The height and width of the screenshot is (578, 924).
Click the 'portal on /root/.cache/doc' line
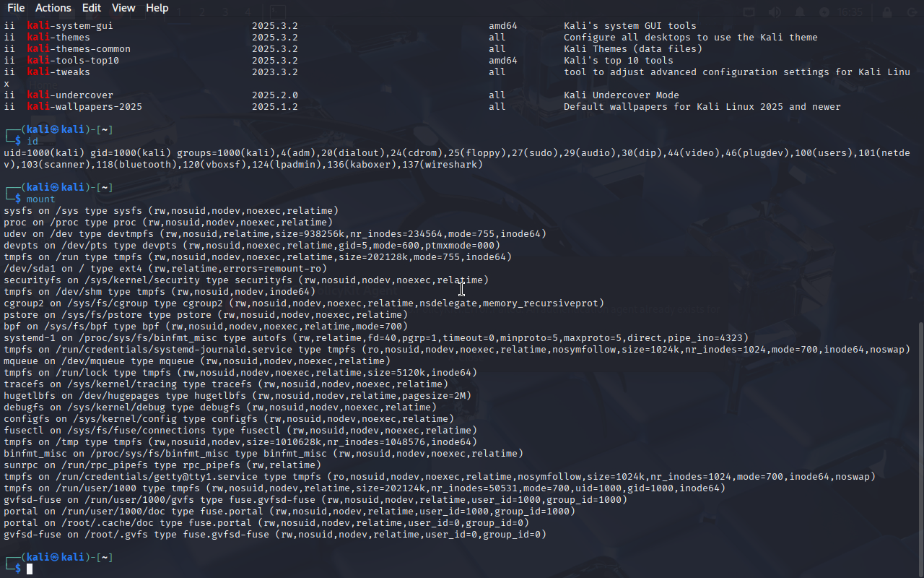click(266, 523)
